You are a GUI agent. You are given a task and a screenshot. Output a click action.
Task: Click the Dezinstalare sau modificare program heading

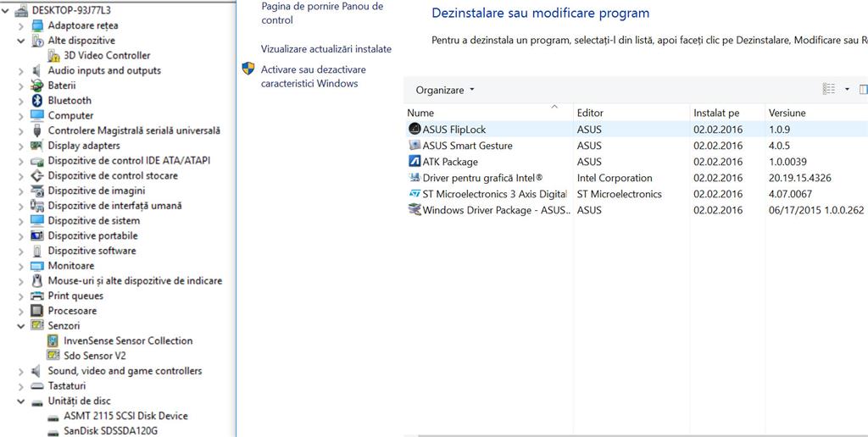(x=540, y=13)
